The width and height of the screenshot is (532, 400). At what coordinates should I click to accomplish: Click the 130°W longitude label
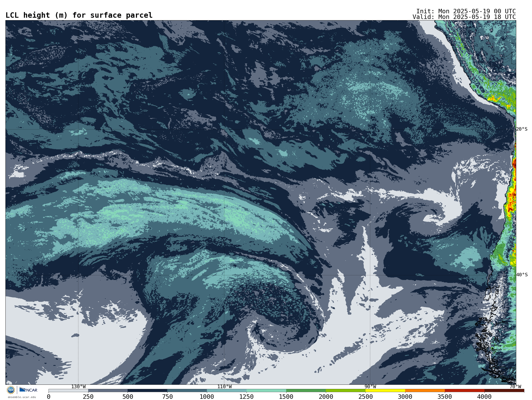point(79,387)
